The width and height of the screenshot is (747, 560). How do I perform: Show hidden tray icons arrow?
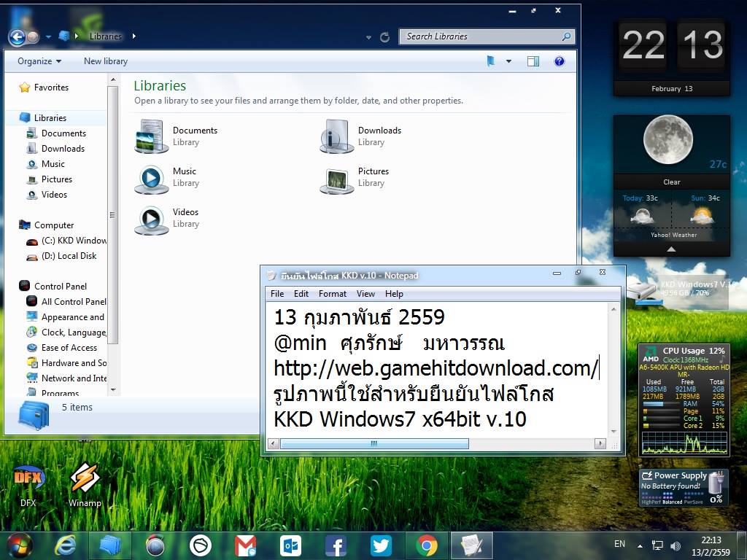tap(640, 545)
